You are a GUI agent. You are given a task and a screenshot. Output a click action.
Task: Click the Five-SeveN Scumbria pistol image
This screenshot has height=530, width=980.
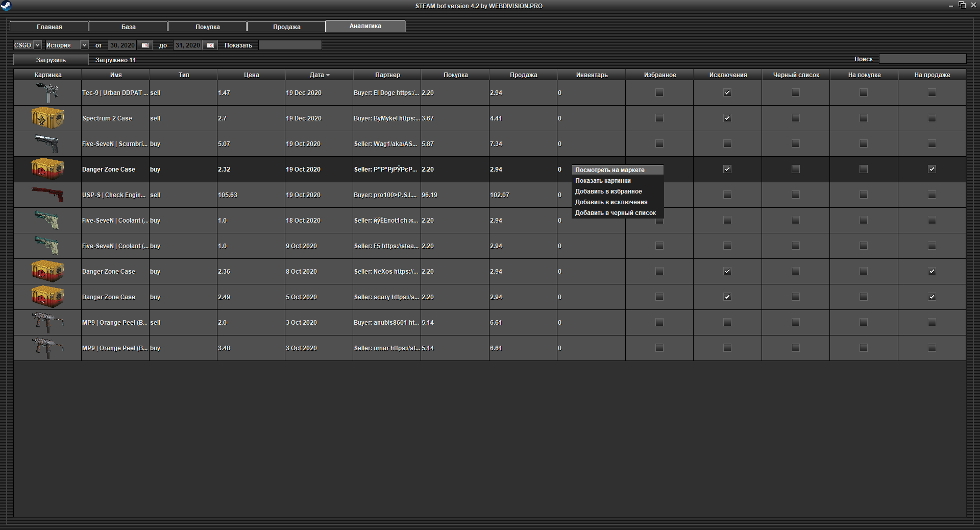48,144
